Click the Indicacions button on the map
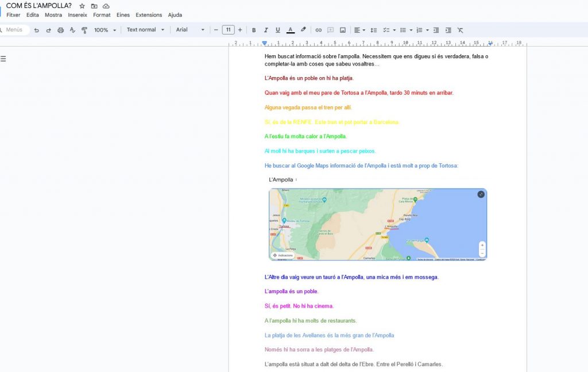Viewport: 588px width, 372px height. (x=283, y=255)
